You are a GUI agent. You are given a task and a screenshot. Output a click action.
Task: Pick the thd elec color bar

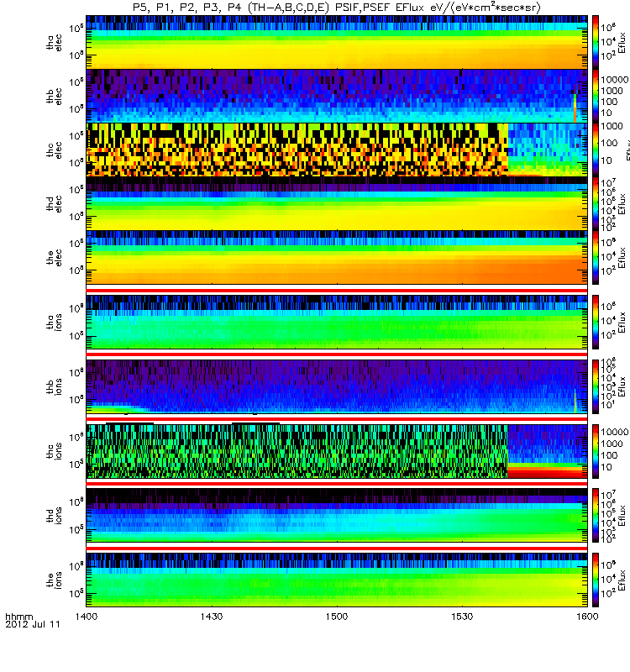[x=596, y=203]
